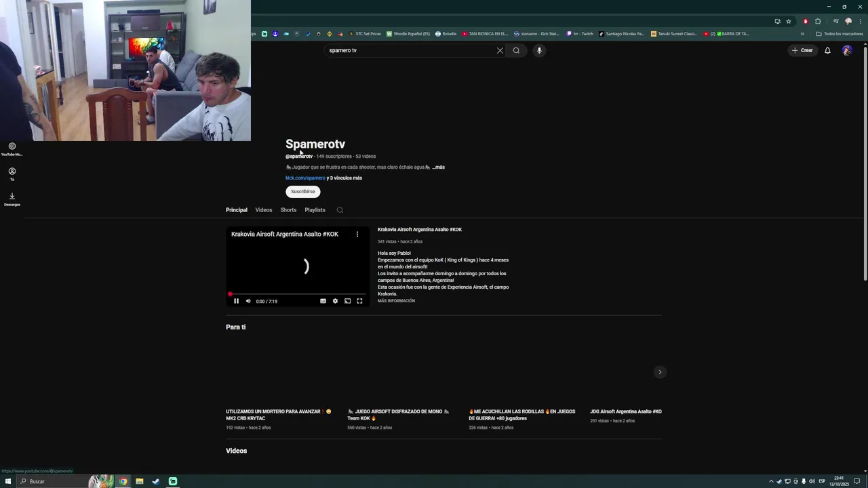Switch to the Videos channel tab
This screenshot has width=868, height=488.
(x=264, y=210)
